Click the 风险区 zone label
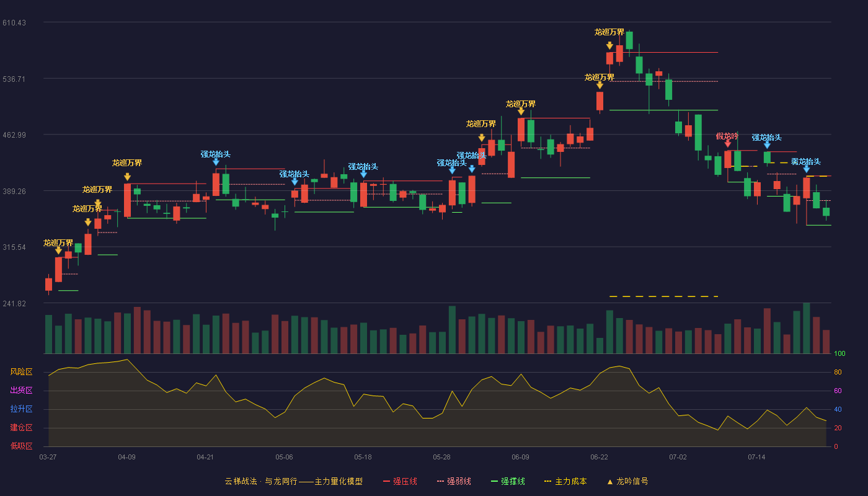Screen dimensions: 868x496 [21, 372]
